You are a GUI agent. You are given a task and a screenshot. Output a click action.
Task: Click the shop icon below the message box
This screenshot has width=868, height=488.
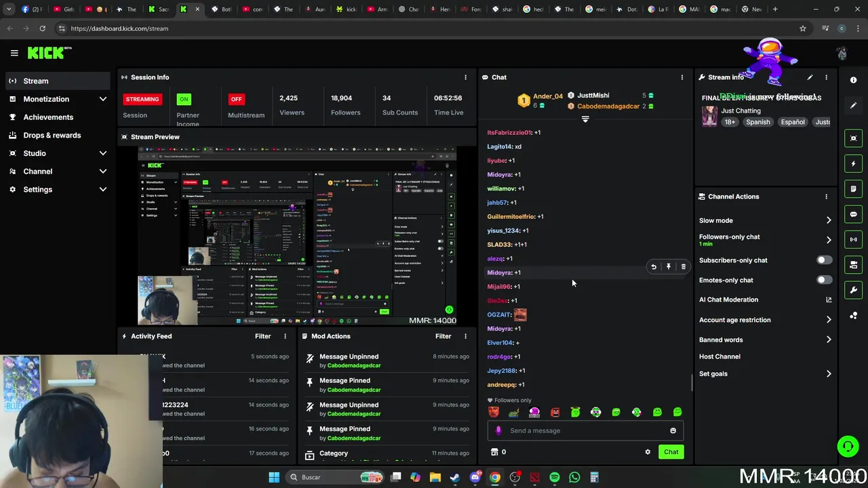tap(494, 452)
